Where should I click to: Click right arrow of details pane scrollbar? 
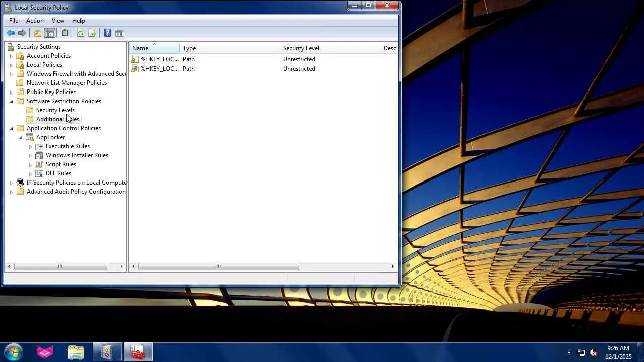(393, 266)
